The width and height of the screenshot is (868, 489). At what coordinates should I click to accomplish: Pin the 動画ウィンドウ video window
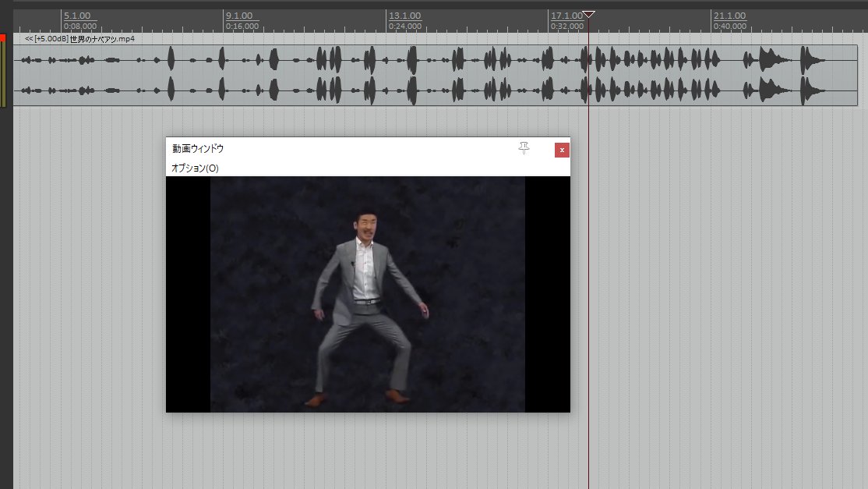coord(524,148)
